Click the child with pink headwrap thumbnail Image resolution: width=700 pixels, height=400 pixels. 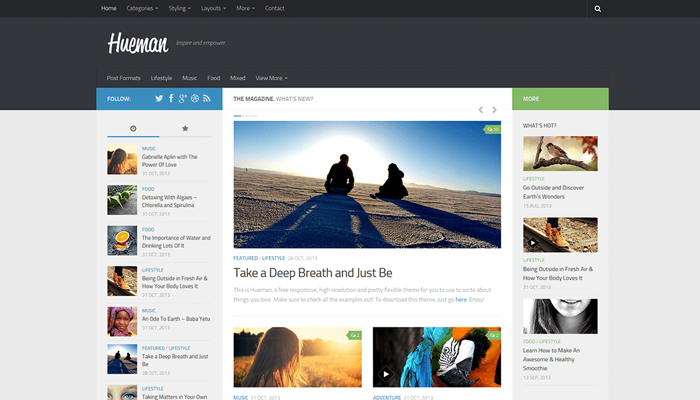click(x=122, y=321)
